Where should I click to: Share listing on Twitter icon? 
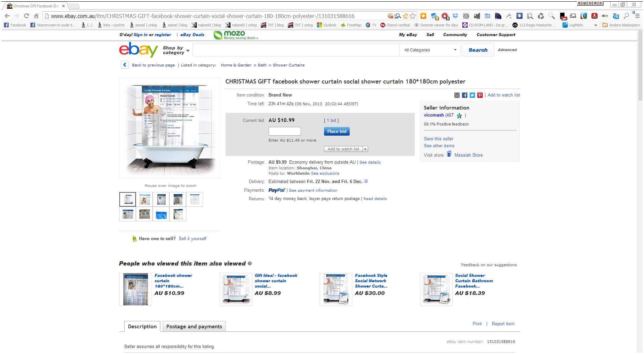click(472, 95)
